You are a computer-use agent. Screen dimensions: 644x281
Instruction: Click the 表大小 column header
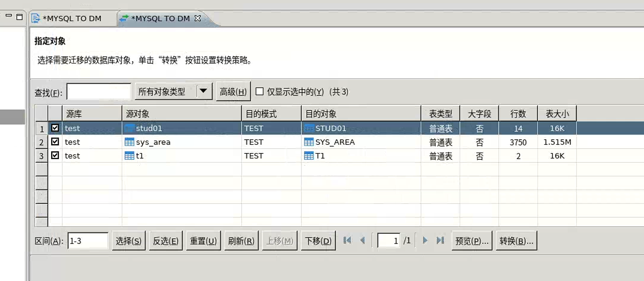tap(557, 114)
